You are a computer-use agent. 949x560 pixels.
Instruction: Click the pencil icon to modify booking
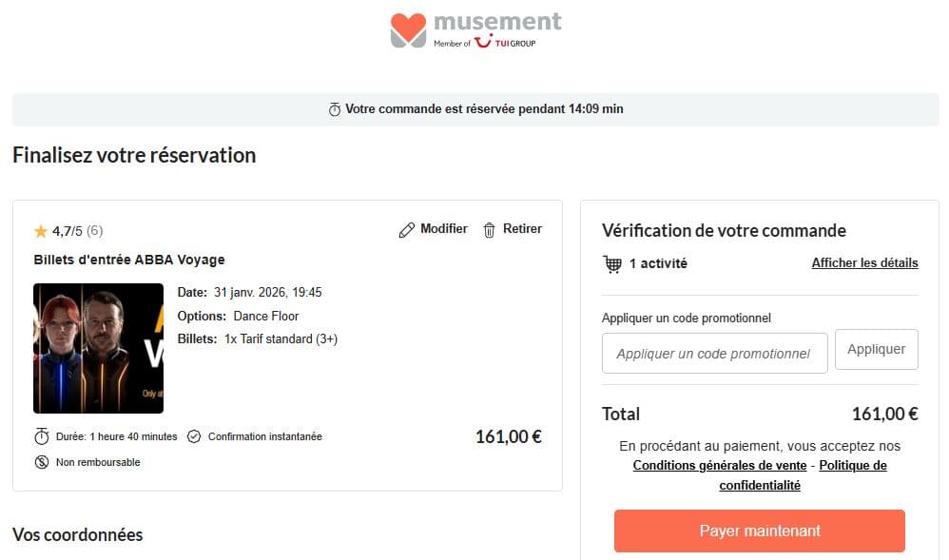[x=406, y=228]
